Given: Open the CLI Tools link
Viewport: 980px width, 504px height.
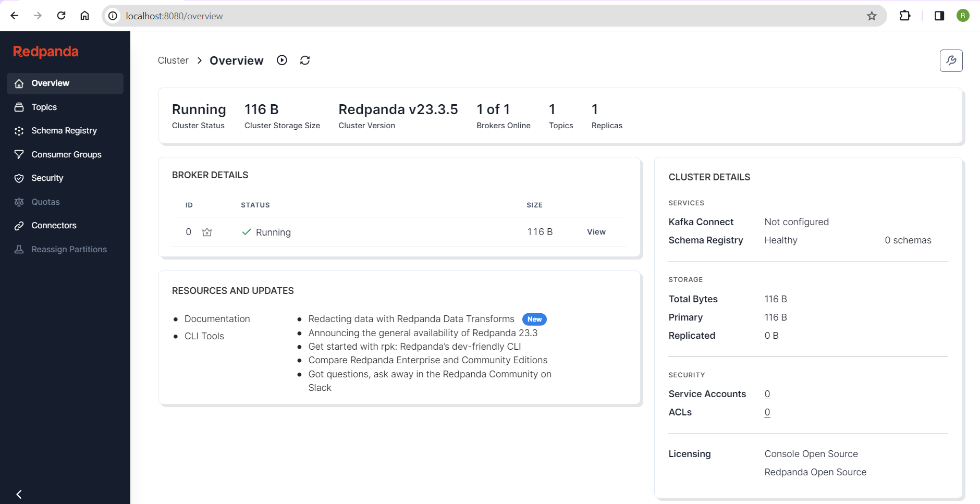Looking at the screenshot, I should 204,336.
